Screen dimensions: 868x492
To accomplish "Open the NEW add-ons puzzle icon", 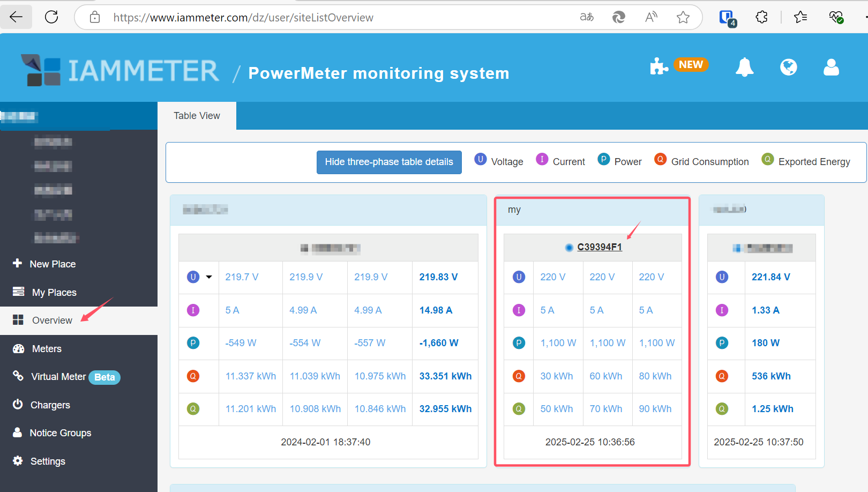I will point(659,66).
